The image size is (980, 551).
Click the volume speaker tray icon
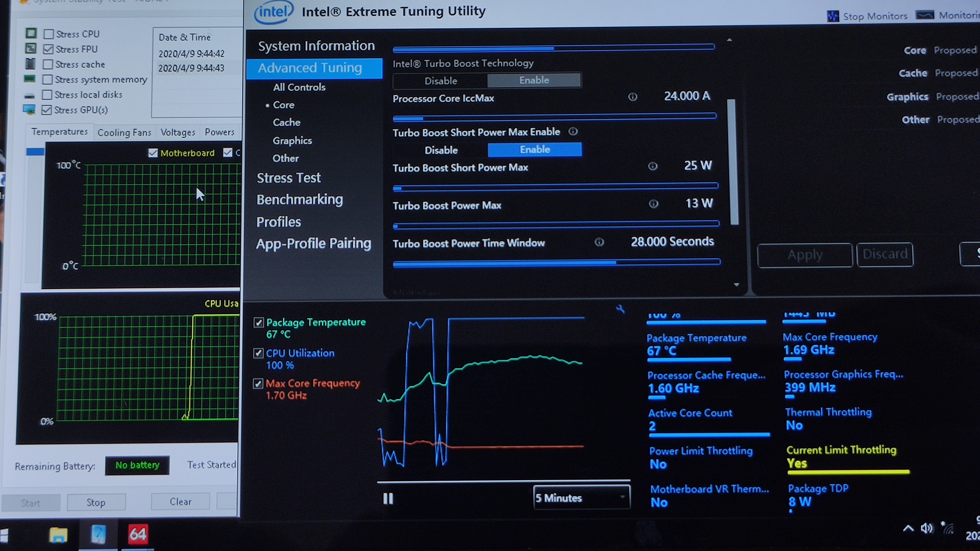[x=926, y=528]
